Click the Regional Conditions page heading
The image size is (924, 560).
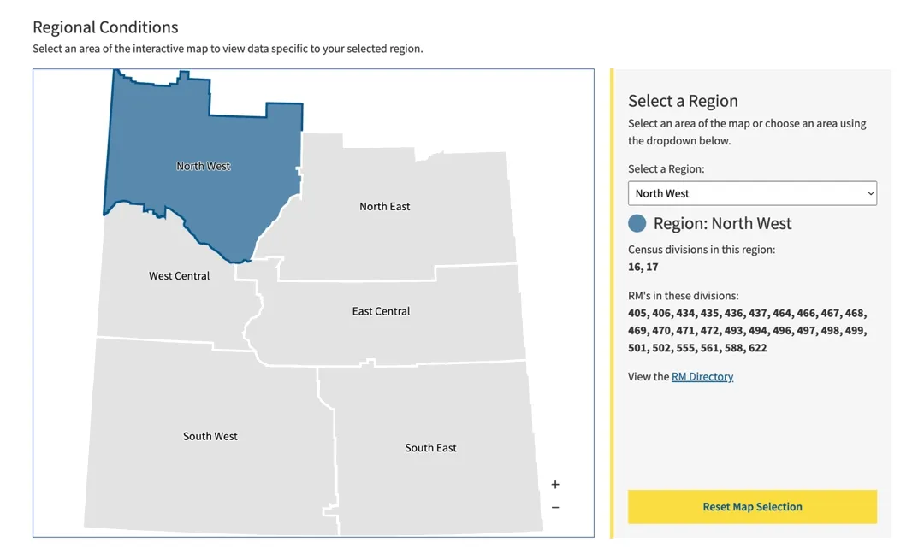pos(105,27)
